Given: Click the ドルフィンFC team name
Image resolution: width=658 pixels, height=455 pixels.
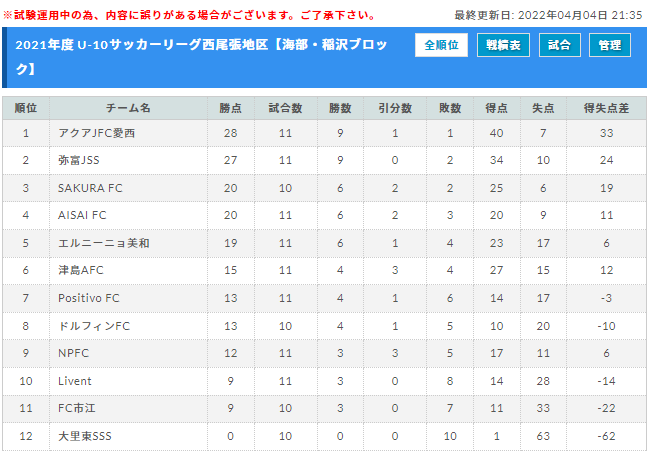Looking at the screenshot, I should click(94, 326).
